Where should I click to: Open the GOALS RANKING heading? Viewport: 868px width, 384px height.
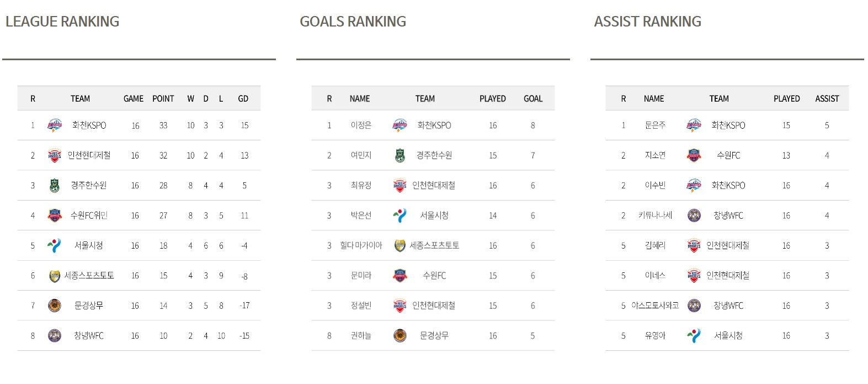pyautogui.click(x=353, y=22)
